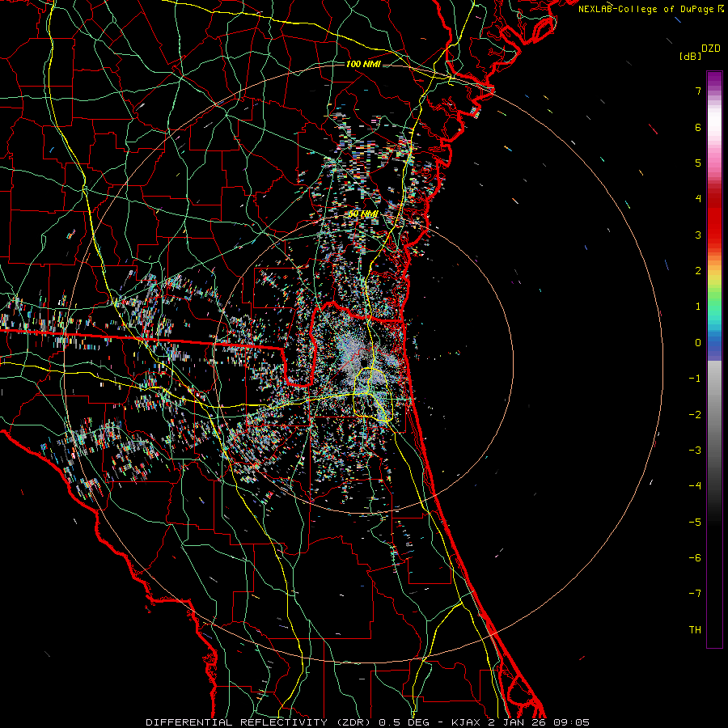Screen dimensions: 728x728
Task: Pick the green section of the color bar
Action: [x=713, y=299]
